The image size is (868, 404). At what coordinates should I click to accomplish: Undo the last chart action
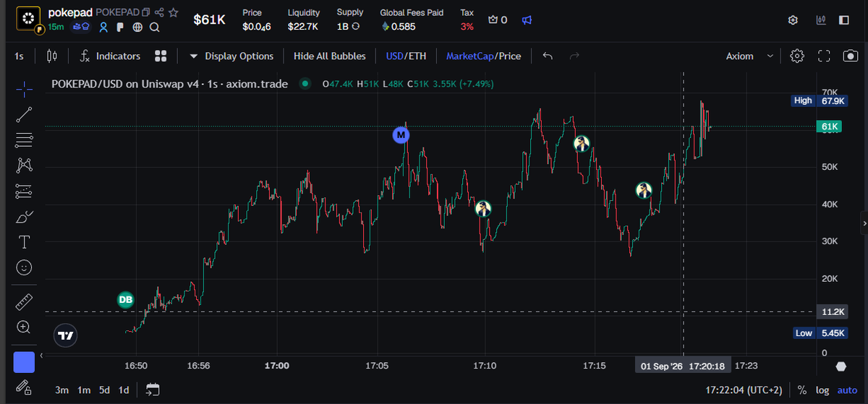[548, 56]
